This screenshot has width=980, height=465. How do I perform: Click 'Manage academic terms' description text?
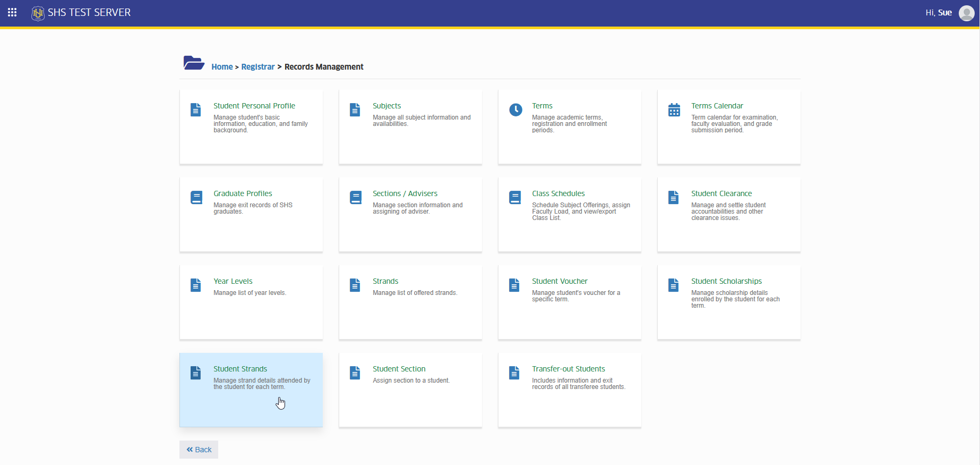[569, 124]
